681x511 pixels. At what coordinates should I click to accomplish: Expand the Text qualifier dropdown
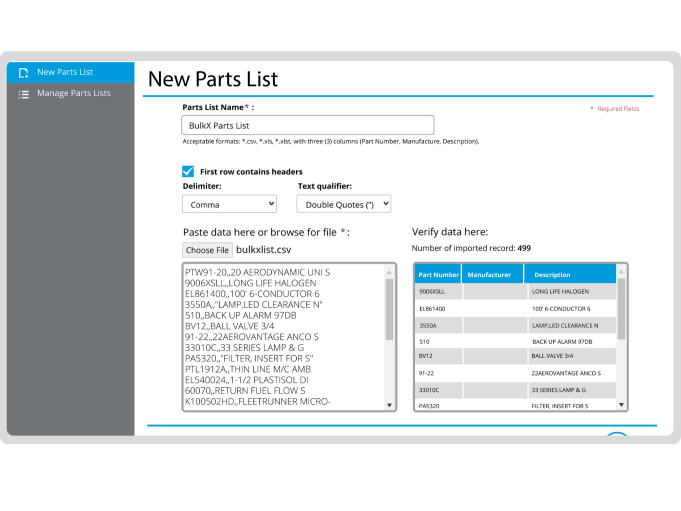click(x=343, y=204)
